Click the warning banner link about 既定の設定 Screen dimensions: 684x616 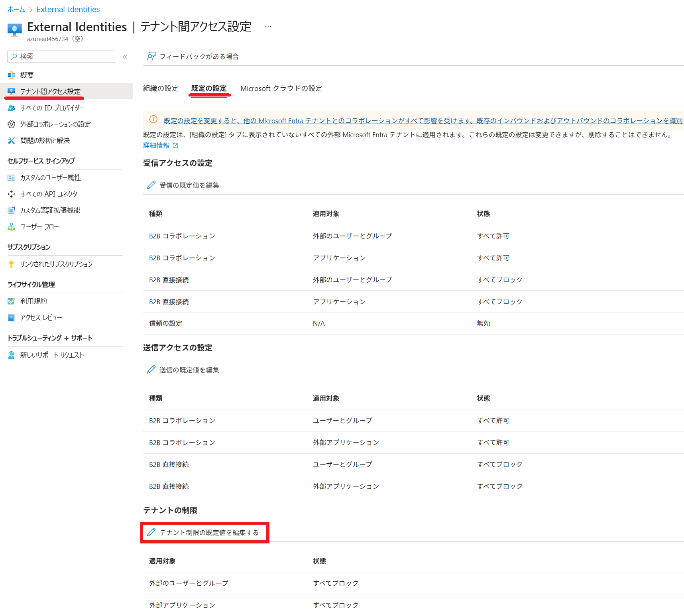click(424, 120)
